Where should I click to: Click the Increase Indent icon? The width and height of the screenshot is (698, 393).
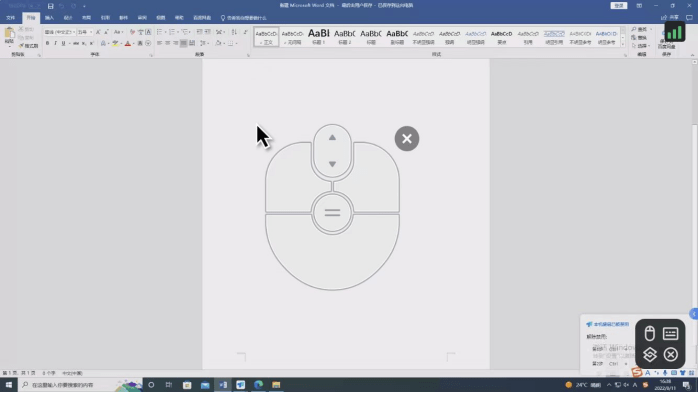[207, 32]
